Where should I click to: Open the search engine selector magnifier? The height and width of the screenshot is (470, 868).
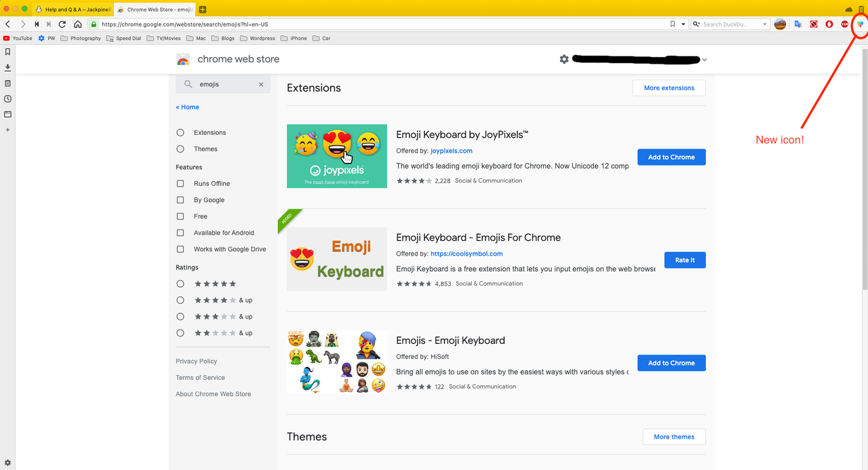pos(696,24)
